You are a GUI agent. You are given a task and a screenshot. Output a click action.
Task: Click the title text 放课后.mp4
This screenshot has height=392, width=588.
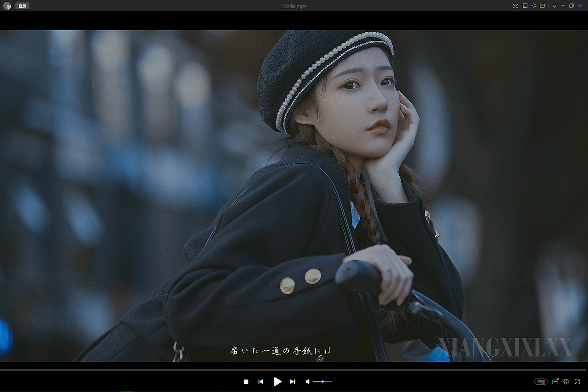294,6
